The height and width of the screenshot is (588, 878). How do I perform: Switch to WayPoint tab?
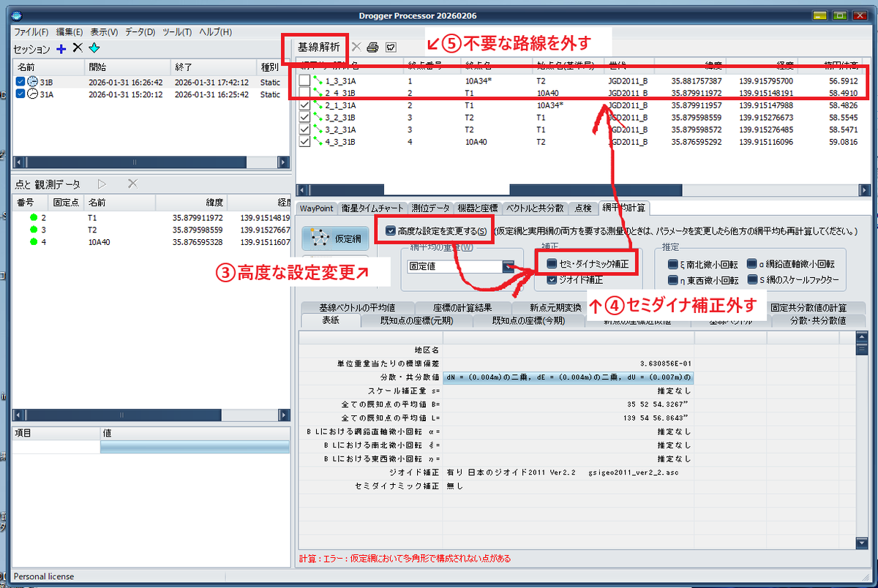(316, 208)
